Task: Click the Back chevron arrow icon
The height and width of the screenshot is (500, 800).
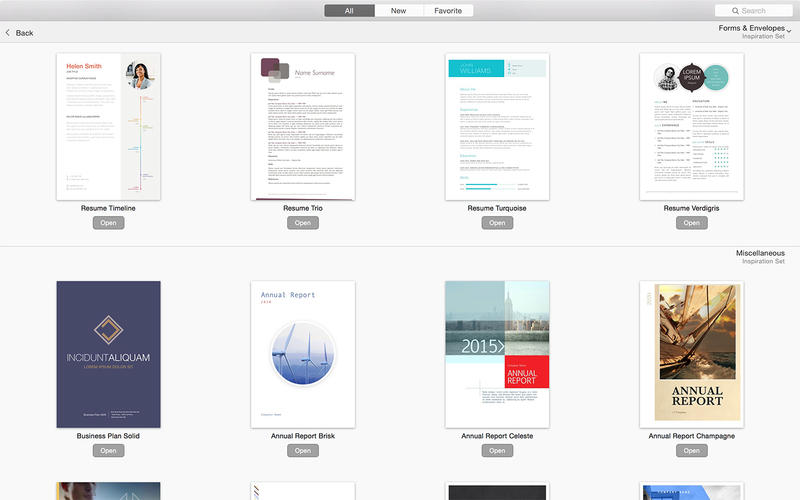Action: pos(8,33)
